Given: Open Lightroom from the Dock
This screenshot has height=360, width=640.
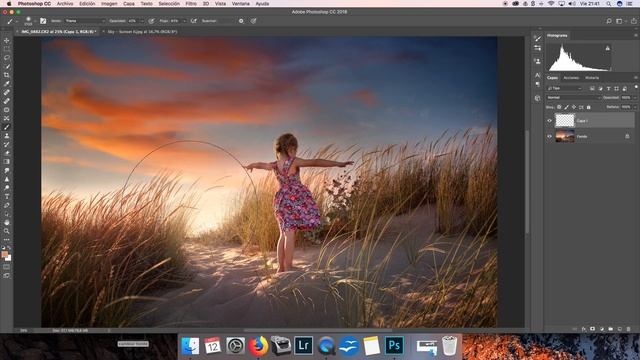Looking at the screenshot, I should click(303, 346).
